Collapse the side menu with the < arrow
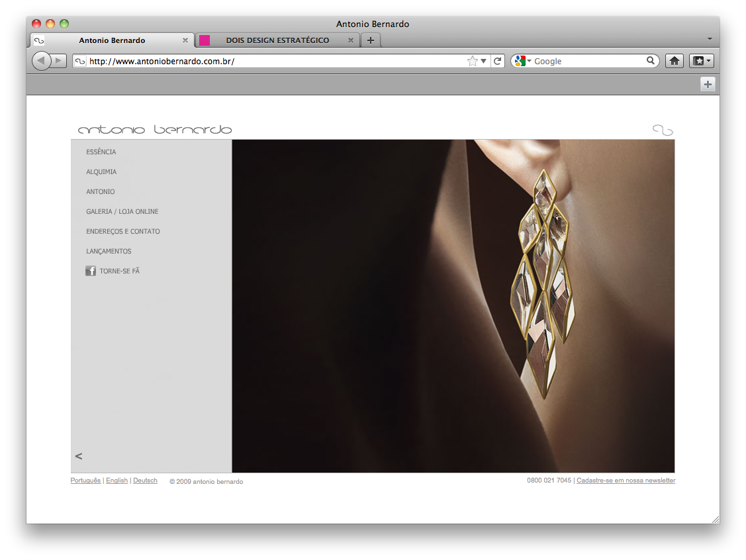This screenshot has height=560, width=746. [x=79, y=456]
